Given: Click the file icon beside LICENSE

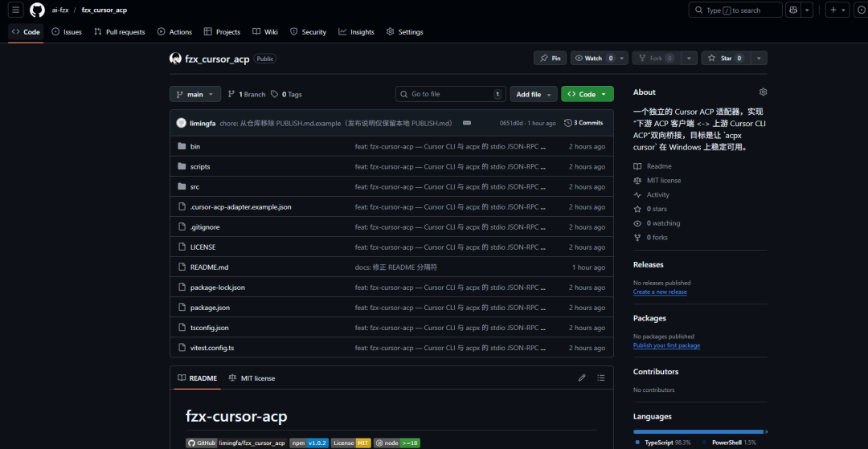Looking at the screenshot, I should pyautogui.click(x=182, y=247).
